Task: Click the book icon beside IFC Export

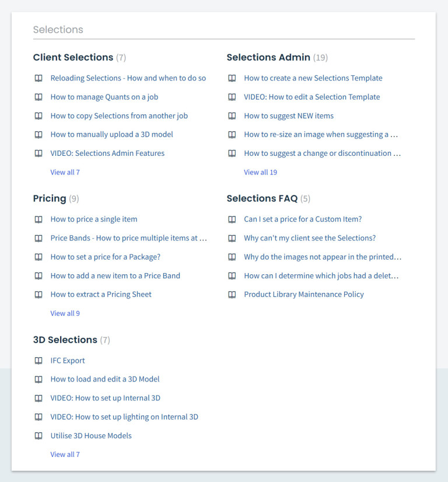Action: coord(38,360)
